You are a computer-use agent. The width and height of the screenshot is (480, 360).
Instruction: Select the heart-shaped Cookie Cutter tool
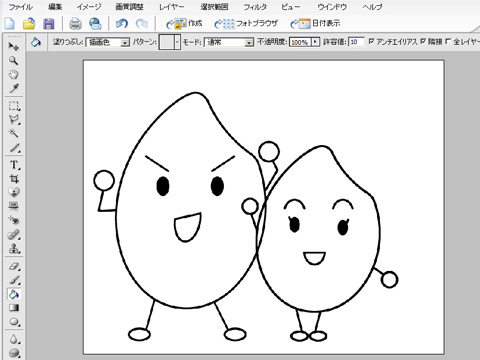13,192
